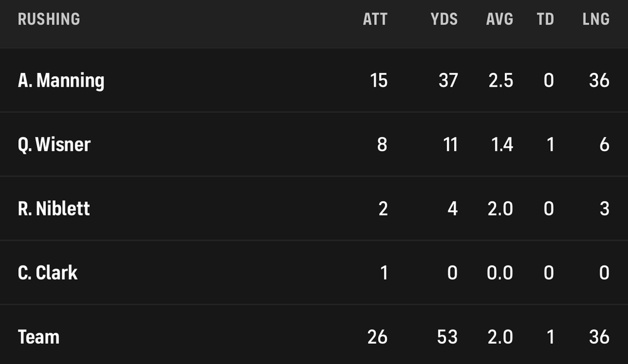Sort by LNG column header
Image resolution: width=628 pixels, height=364 pixels.
point(595,19)
